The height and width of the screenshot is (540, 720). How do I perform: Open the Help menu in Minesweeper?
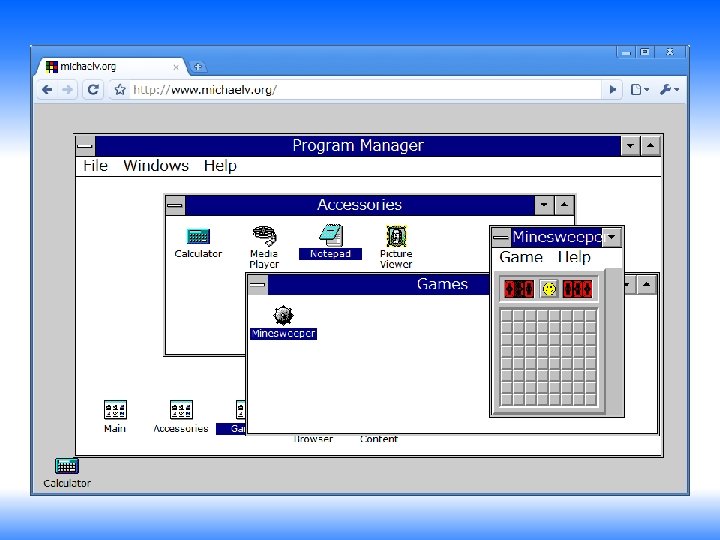point(574,257)
